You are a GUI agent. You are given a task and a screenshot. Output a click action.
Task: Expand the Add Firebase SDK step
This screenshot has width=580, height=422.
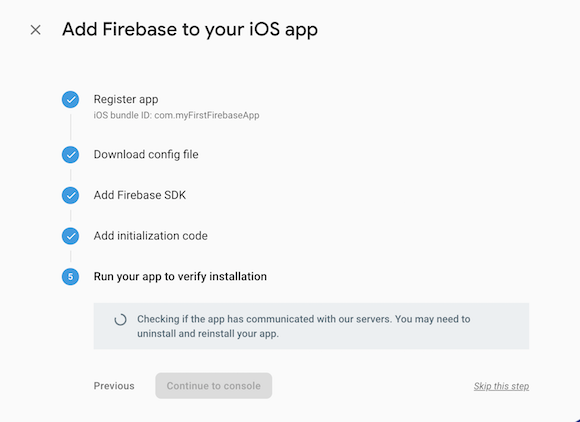click(x=140, y=195)
